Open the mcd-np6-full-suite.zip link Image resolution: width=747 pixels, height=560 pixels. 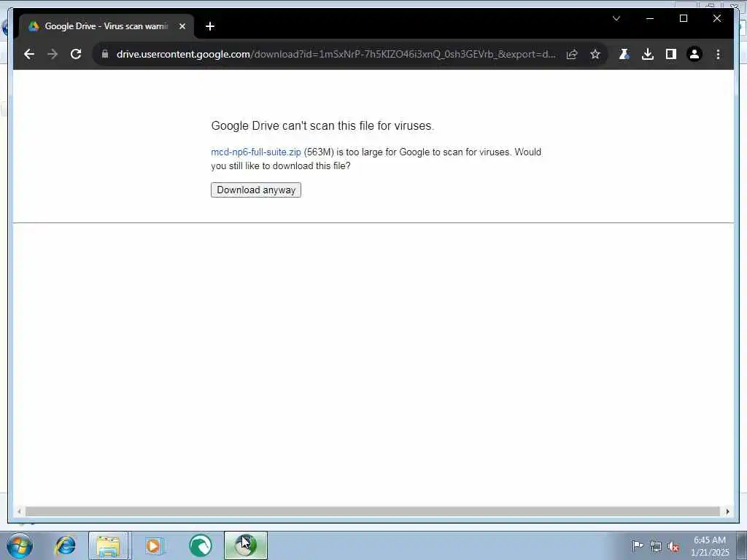tap(256, 152)
